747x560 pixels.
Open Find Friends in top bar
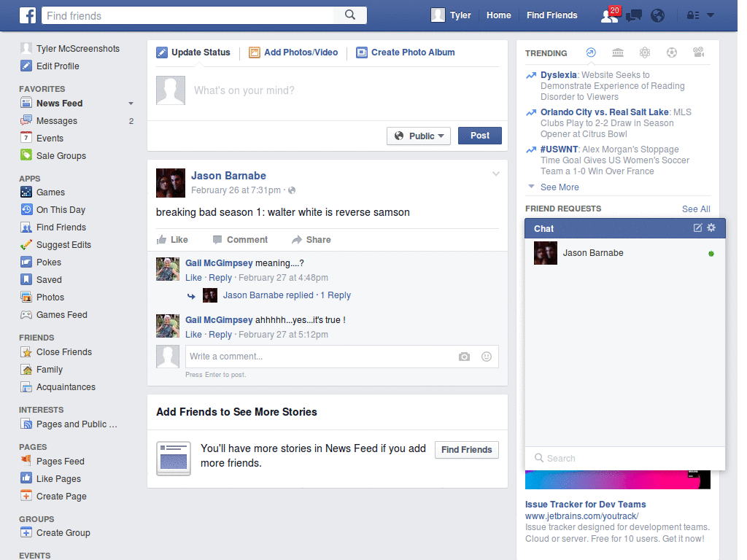click(551, 15)
